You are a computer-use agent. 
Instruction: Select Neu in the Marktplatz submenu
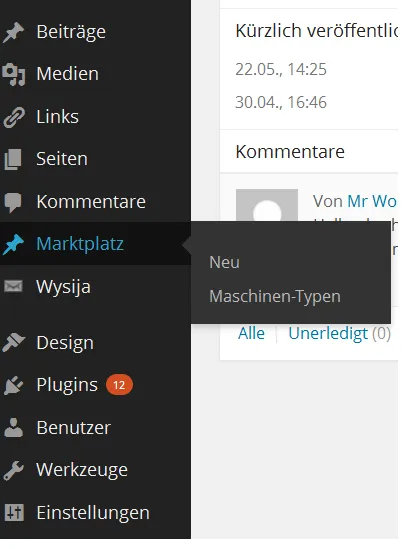coord(224,262)
